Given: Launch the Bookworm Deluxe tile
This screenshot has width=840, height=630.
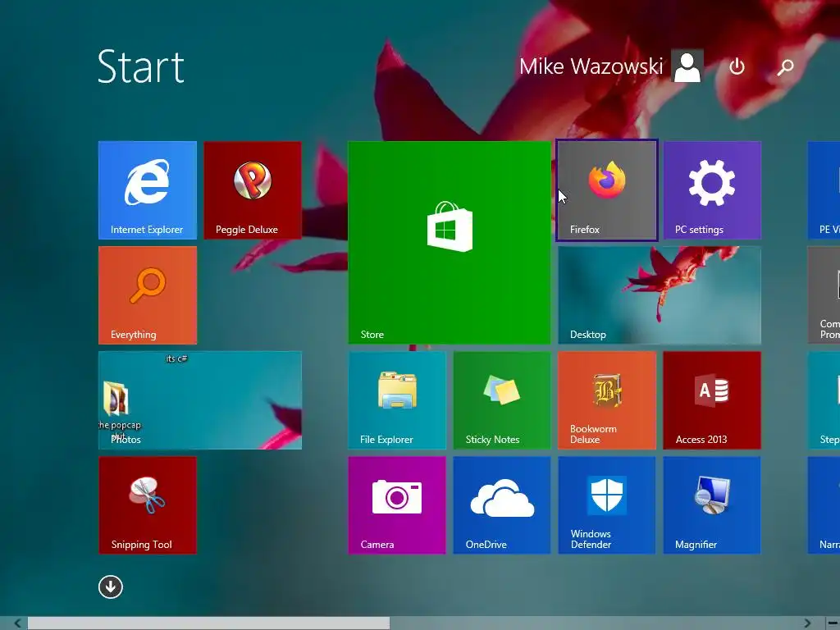Looking at the screenshot, I should [x=607, y=400].
